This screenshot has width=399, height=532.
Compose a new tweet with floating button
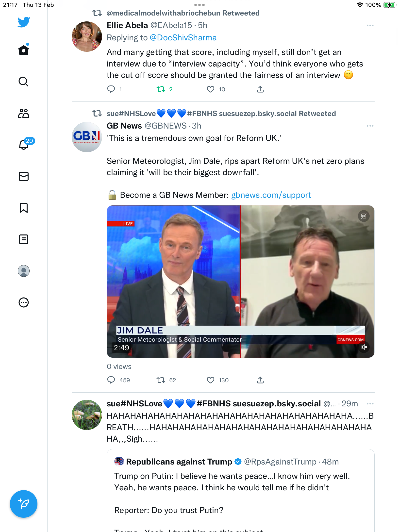24,504
